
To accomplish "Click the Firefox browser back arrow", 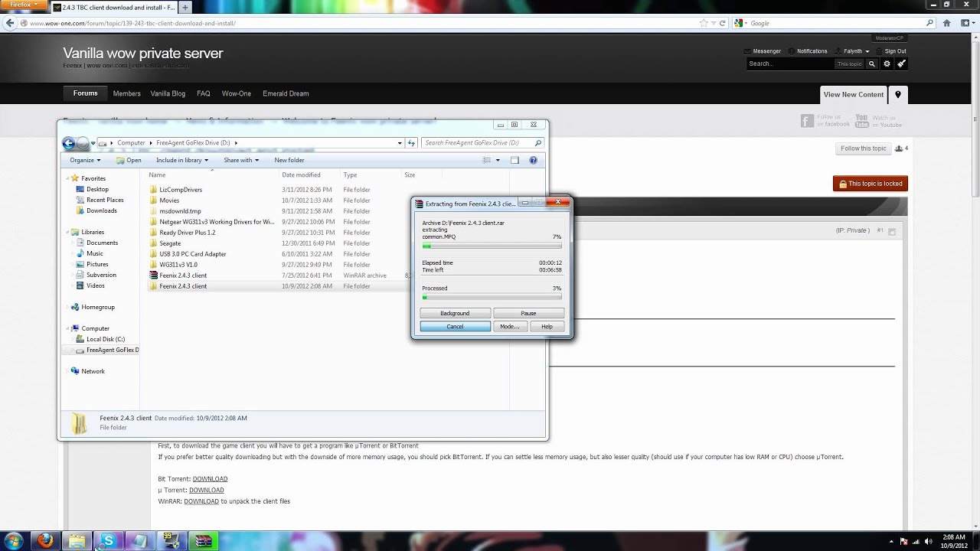I will pyautogui.click(x=10, y=23).
